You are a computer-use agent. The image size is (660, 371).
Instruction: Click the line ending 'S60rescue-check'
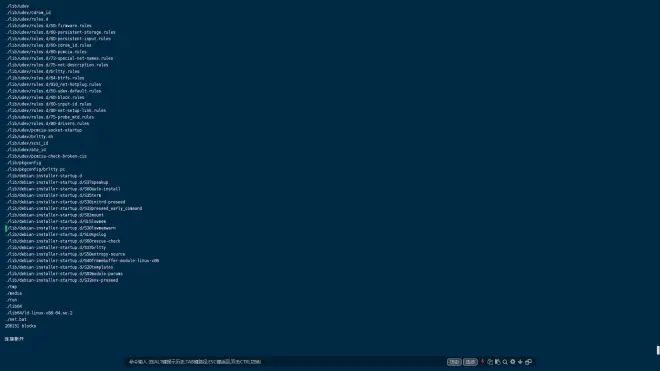tap(63, 241)
